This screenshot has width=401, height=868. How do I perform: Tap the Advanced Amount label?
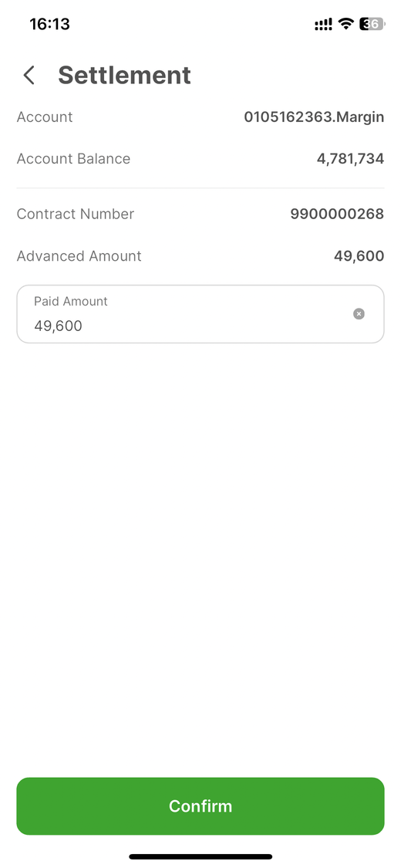(x=79, y=255)
